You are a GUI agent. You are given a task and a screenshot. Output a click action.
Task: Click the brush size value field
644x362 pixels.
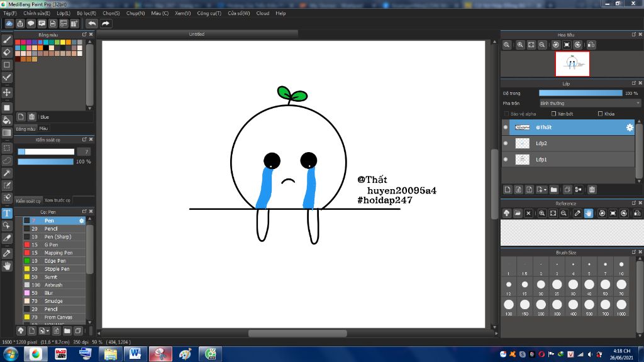pos(84,152)
